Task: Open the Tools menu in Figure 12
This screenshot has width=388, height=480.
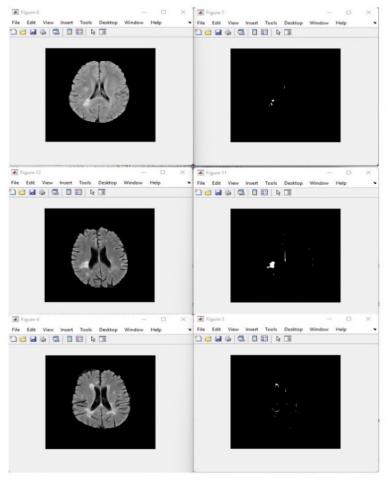Action: tap(85, 183)
